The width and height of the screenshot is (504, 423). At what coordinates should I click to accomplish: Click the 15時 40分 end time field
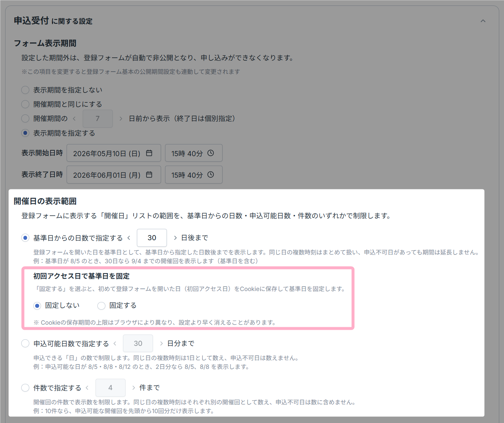(x=194, y=175)
